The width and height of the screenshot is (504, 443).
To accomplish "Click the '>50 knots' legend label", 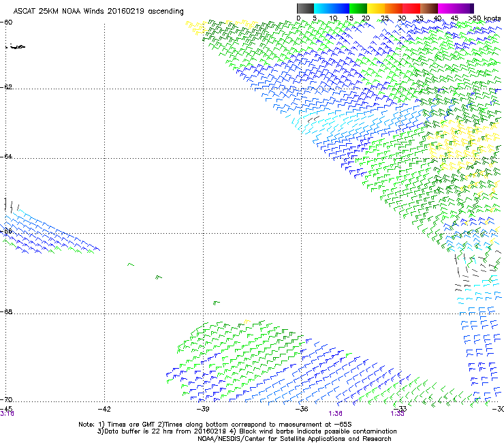I will pos(484,18).
